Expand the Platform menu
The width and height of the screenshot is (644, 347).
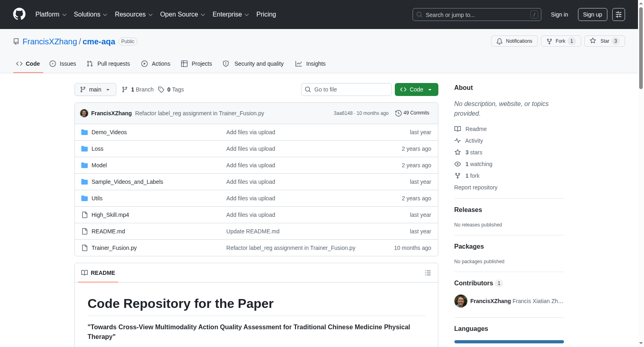point(51,15)
